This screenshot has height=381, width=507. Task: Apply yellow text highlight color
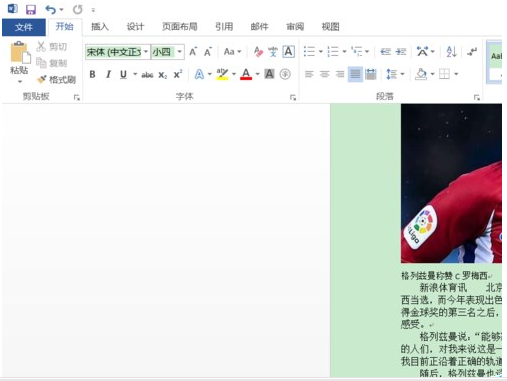pyautogui.click(x=222, y=74)
